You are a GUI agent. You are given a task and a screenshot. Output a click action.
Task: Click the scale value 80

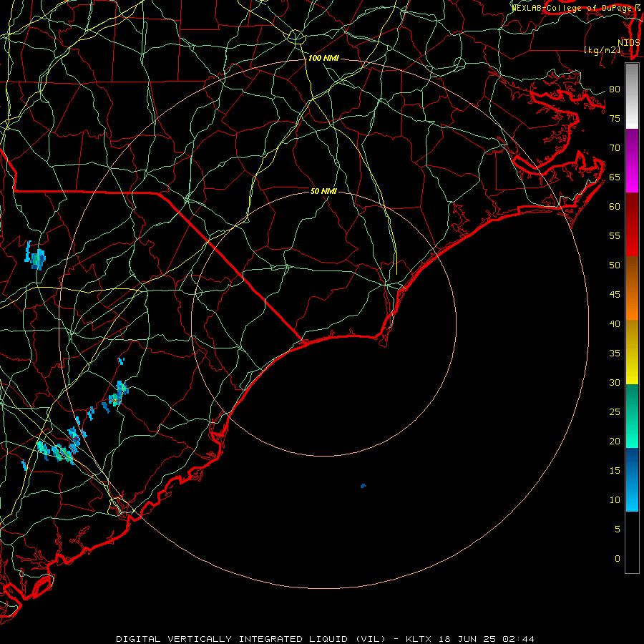pos(615,89)
